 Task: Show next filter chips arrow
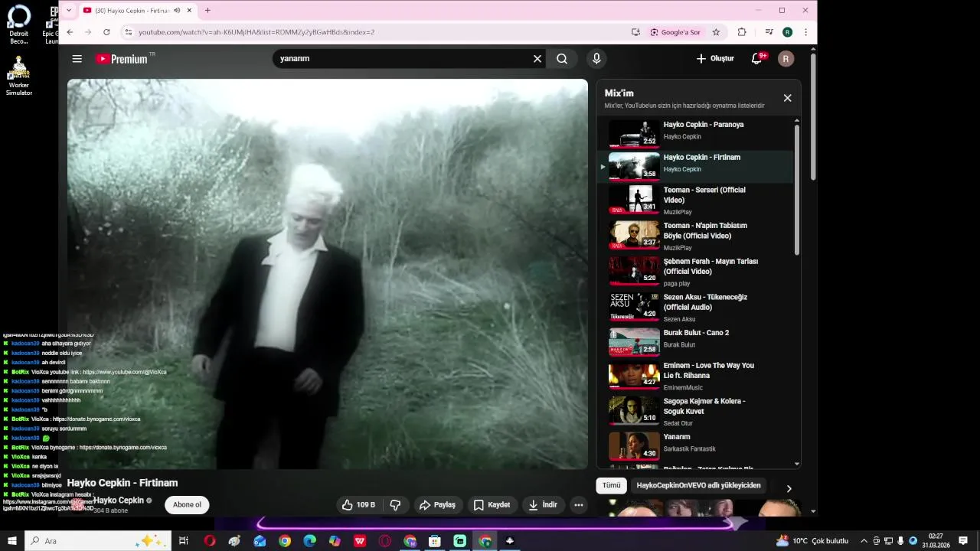pyautogui.click(x=789, y=488)
